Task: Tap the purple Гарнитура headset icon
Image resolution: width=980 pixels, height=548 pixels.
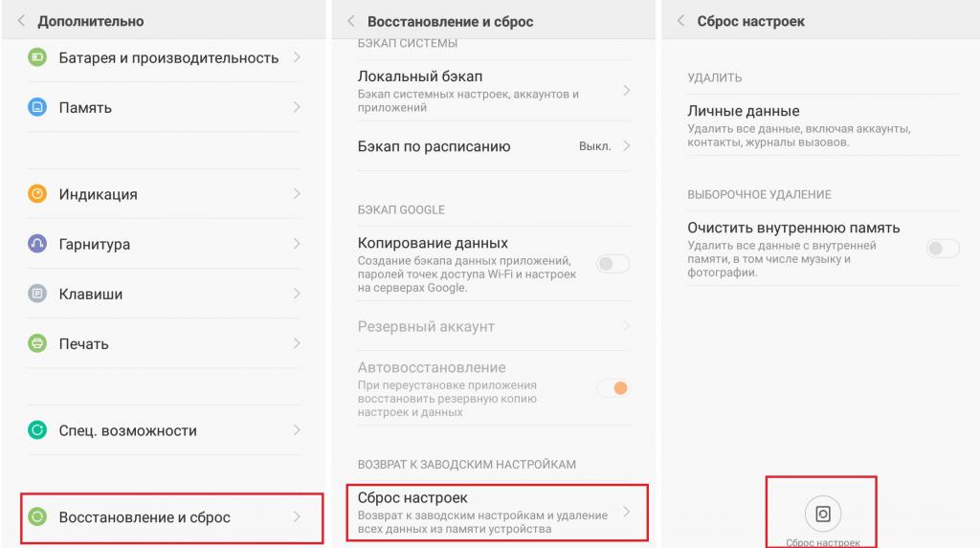Action: pos(37,244)
